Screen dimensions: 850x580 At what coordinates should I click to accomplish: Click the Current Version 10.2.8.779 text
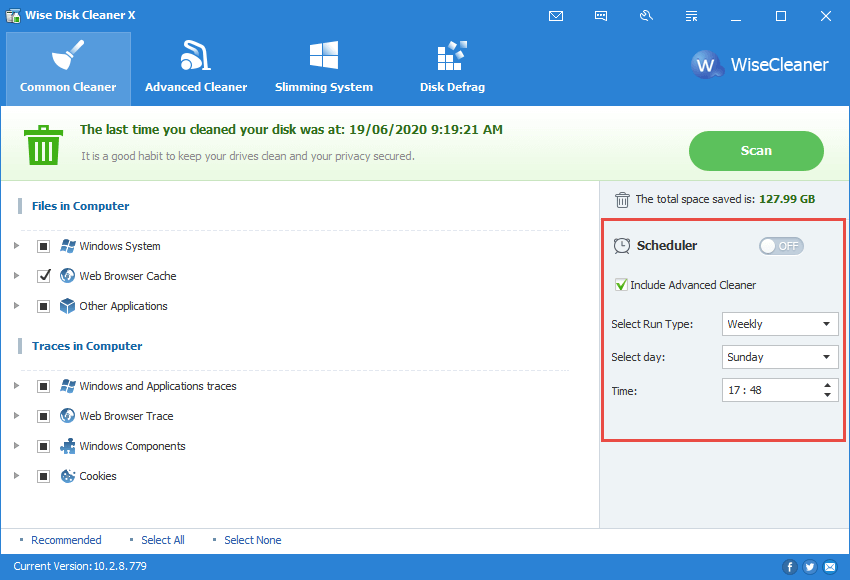click(80, 566)
